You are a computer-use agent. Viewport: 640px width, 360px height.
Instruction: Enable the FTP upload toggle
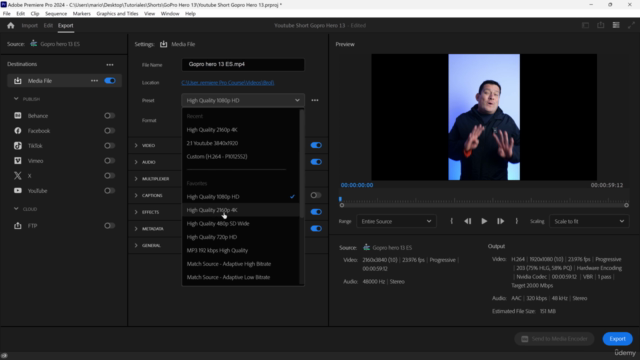(109, 226)
